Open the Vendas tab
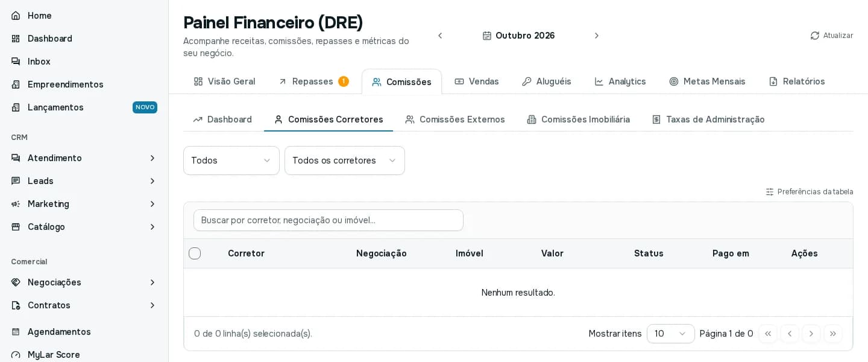Image resolution: width=868 pixels, height=362 pixels. (x=477, y=81)
